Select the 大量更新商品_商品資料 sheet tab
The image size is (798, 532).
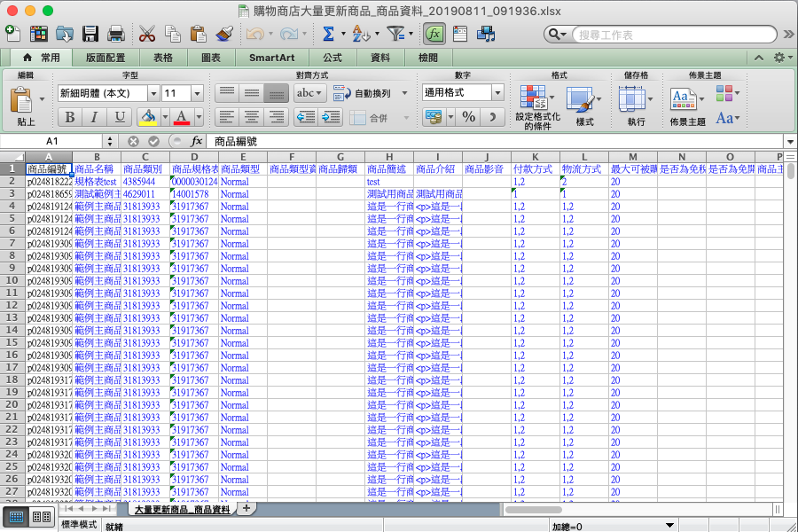(182, 509)
